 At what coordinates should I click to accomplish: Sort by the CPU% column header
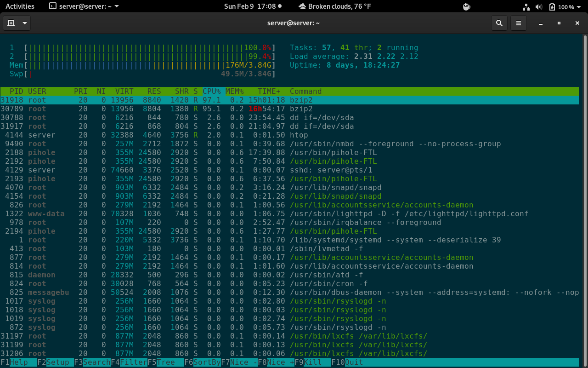212,91
